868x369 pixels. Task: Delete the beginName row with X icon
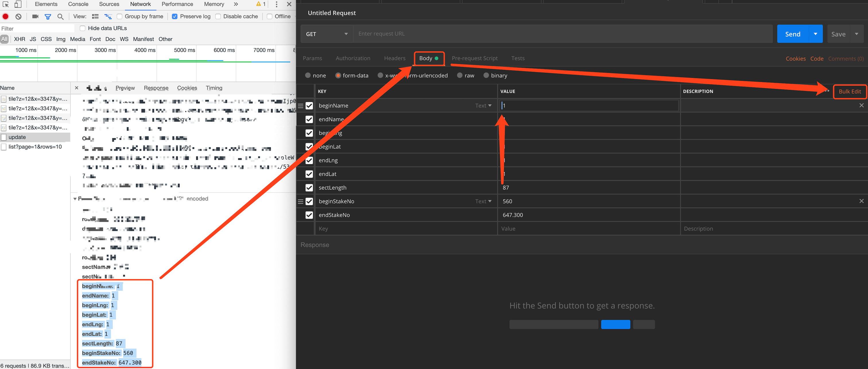(861, 106)
